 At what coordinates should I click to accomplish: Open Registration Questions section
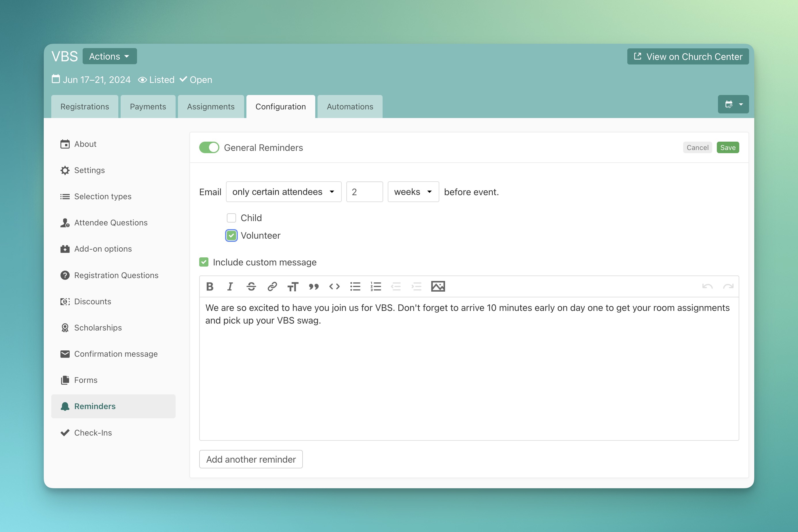[113, 275]
